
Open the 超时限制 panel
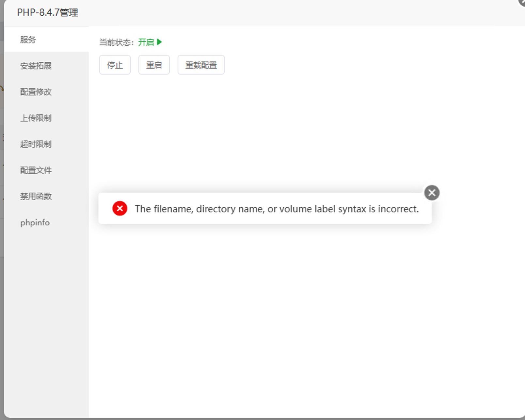click(36, 144)
